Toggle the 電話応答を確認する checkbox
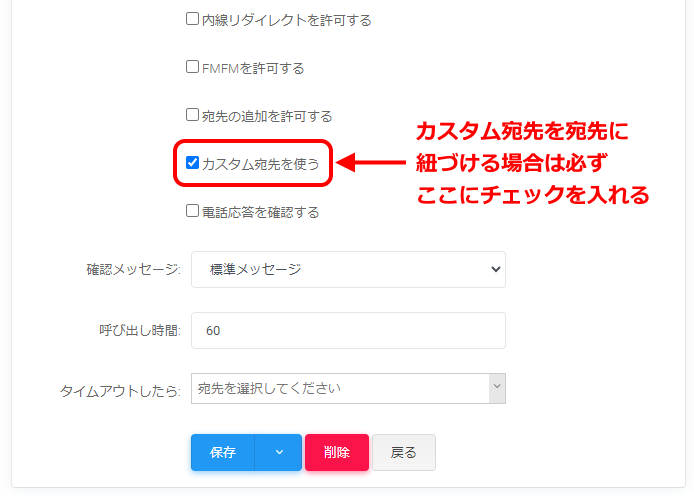The width and height of the screenshot is (694, 496). pos(193,211)
